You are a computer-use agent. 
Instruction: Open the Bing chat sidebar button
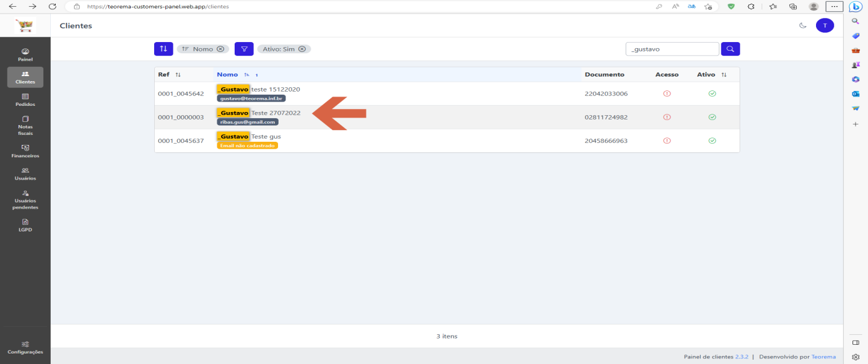click(x=856, y=6)
